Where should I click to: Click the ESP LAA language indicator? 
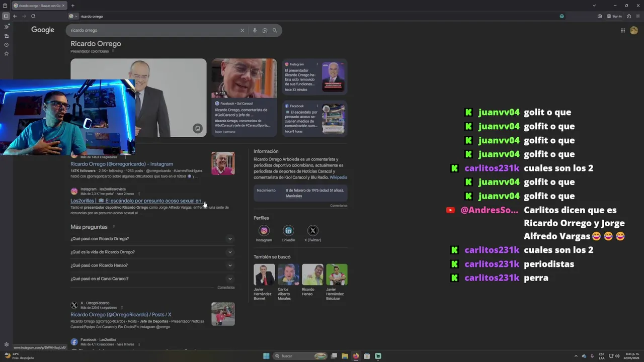pyautogui.click(x=602, y=356)
